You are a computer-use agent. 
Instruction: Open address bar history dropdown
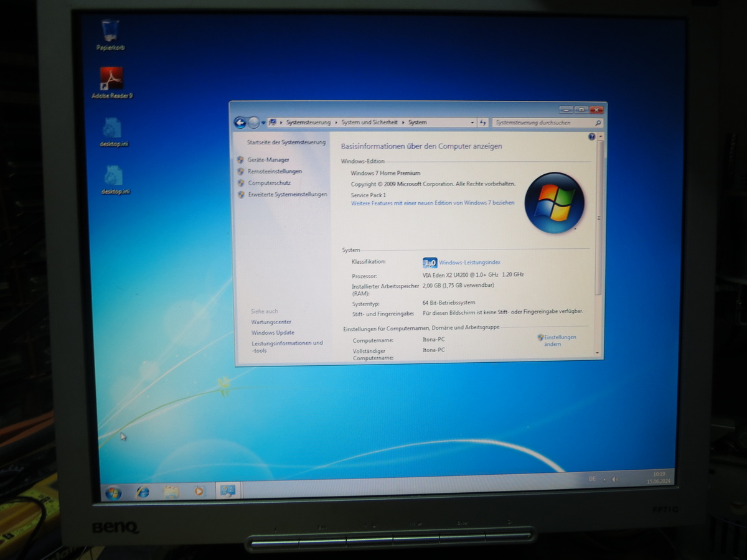(472, 123)
